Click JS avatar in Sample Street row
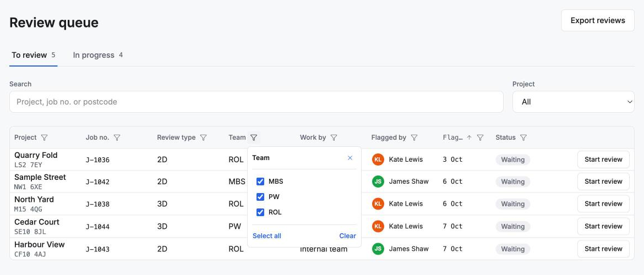Screen dimensions: 644x275 pyautogui.click(x=378, y=182)
